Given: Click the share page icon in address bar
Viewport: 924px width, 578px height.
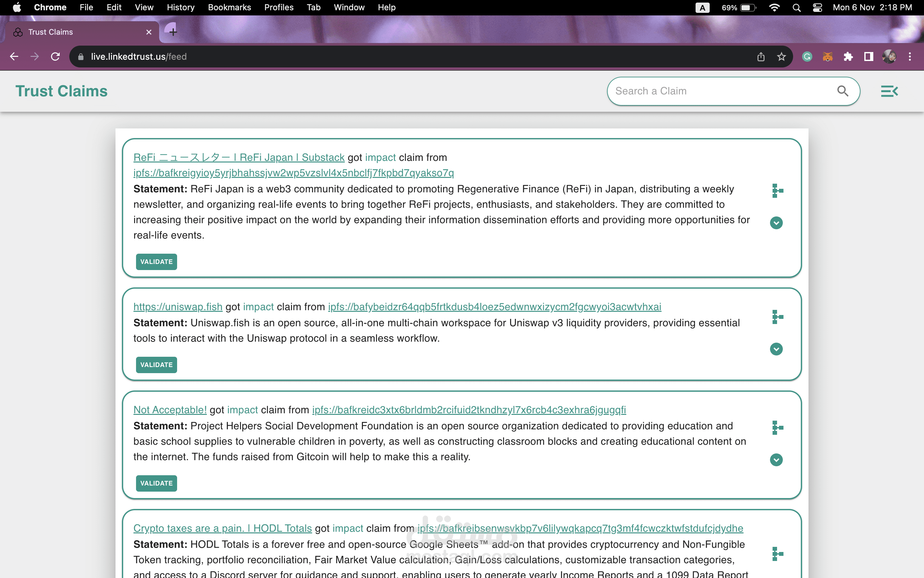Looking at the screenshot, I should [761, 57].
